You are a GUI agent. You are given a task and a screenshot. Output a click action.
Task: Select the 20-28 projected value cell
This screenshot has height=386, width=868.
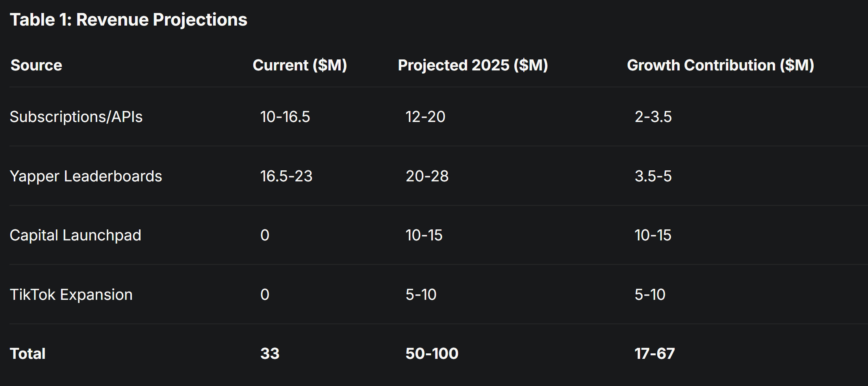[x=427, y=176]
